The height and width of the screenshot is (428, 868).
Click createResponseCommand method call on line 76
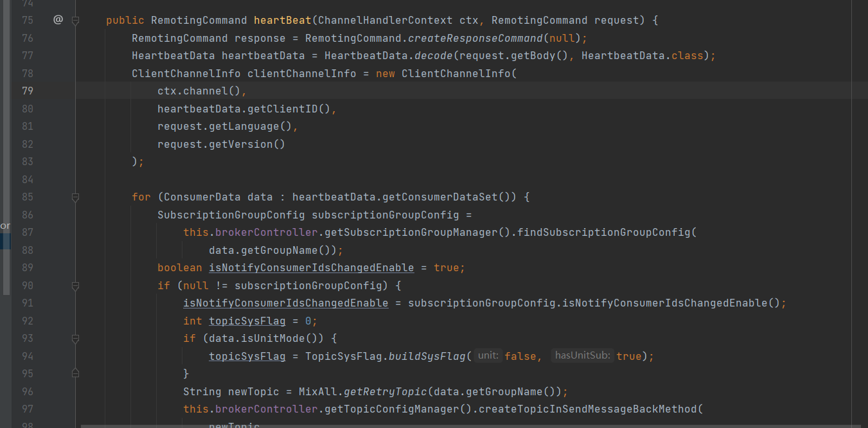[x=475, y=38]
